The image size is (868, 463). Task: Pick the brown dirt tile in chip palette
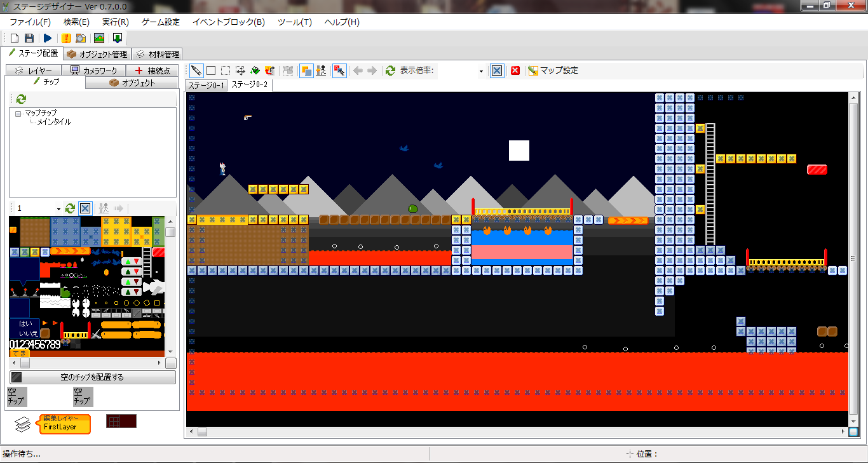(x=35, y=231)
